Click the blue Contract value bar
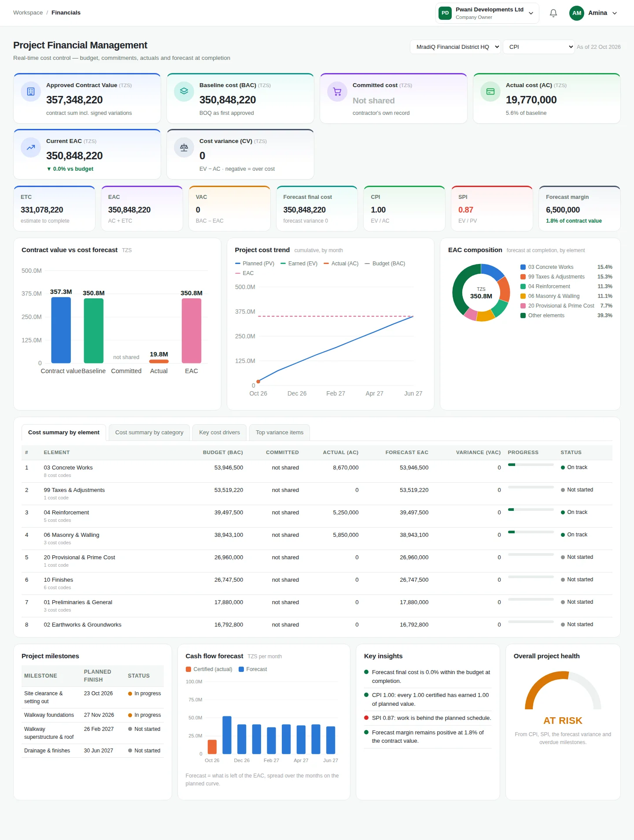This screenshot has height=840, width=634. 61,330
